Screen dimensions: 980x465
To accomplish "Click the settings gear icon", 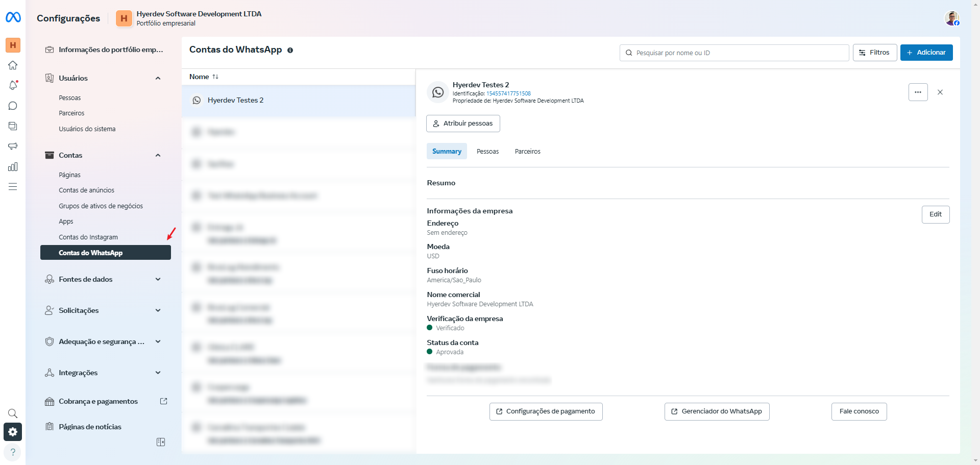I will tap(13, 432).
